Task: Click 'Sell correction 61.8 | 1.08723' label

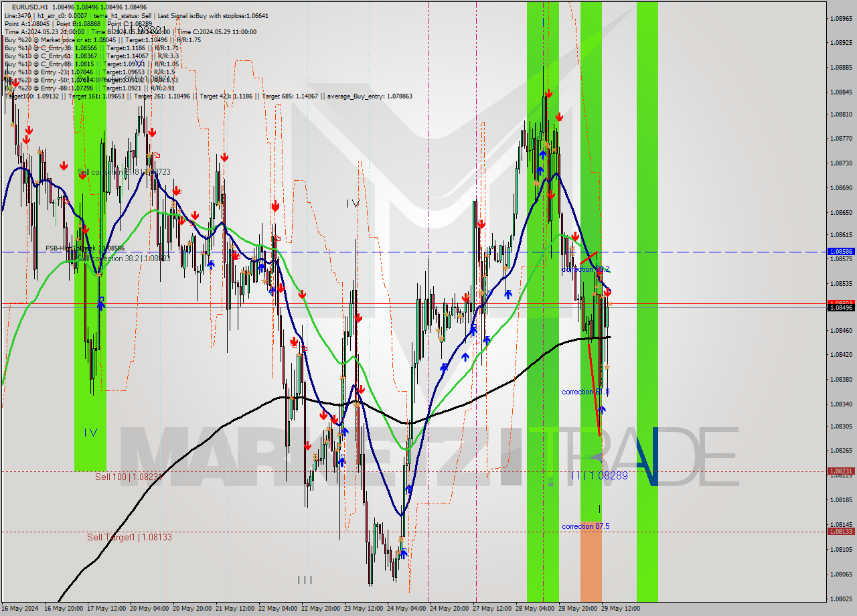Action: click(x=124, y=172)
